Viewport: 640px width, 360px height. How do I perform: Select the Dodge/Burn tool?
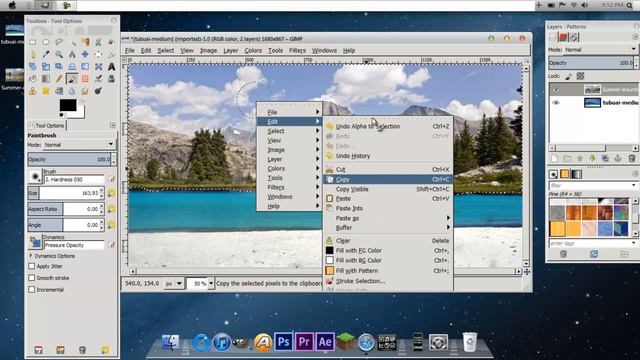click(98, 91)
